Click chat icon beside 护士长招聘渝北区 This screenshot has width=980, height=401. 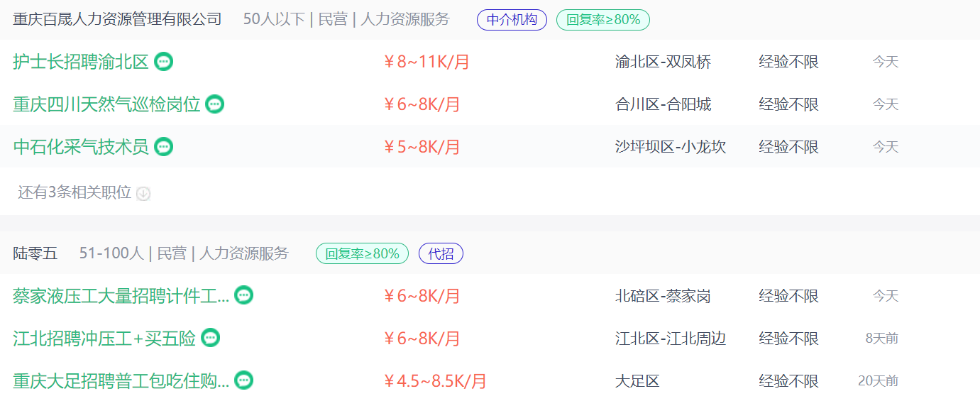(x=164, y=62)
